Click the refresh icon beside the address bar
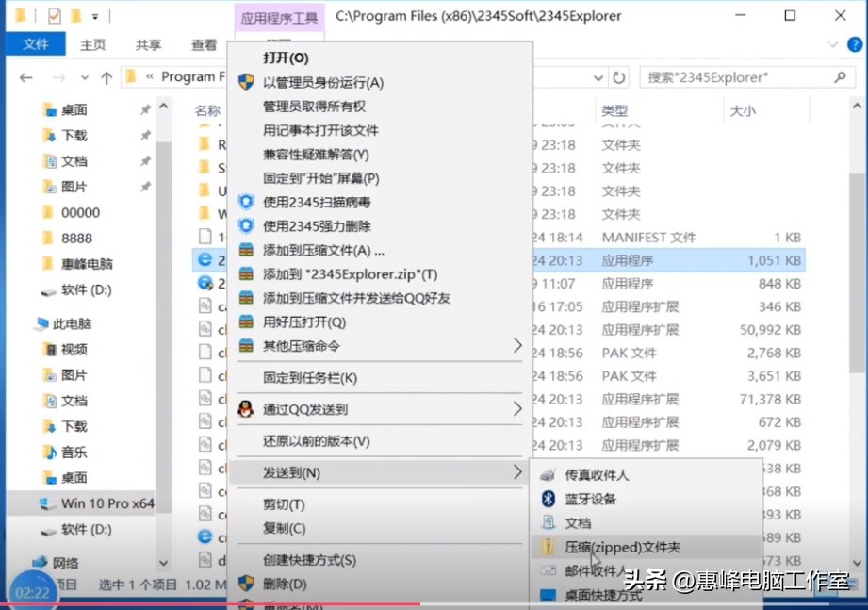Viewport: 868px width, 610px height. point(620,78)
